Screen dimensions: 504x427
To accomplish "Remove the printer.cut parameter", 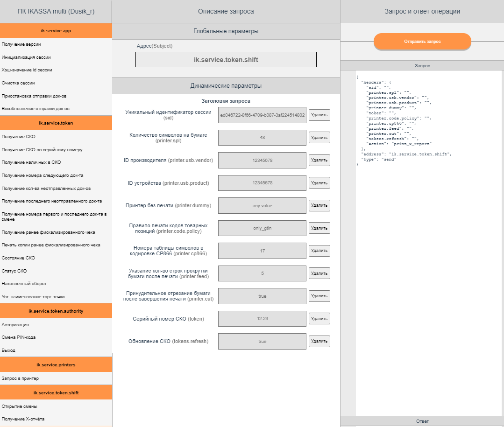I will click(x=319, y=296).
